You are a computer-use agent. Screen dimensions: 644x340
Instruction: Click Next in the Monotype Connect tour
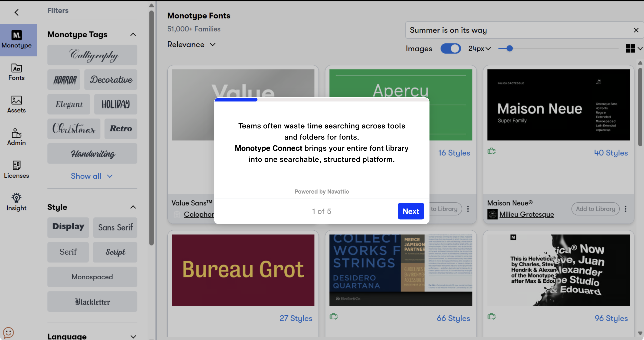pos(411,211)
